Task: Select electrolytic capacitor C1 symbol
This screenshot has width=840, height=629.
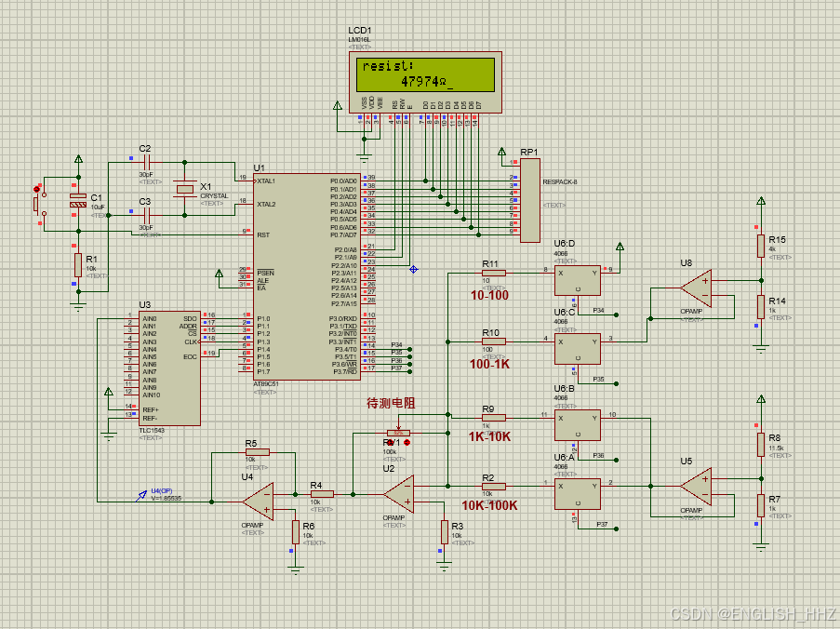Action: [x=78, y=201]
